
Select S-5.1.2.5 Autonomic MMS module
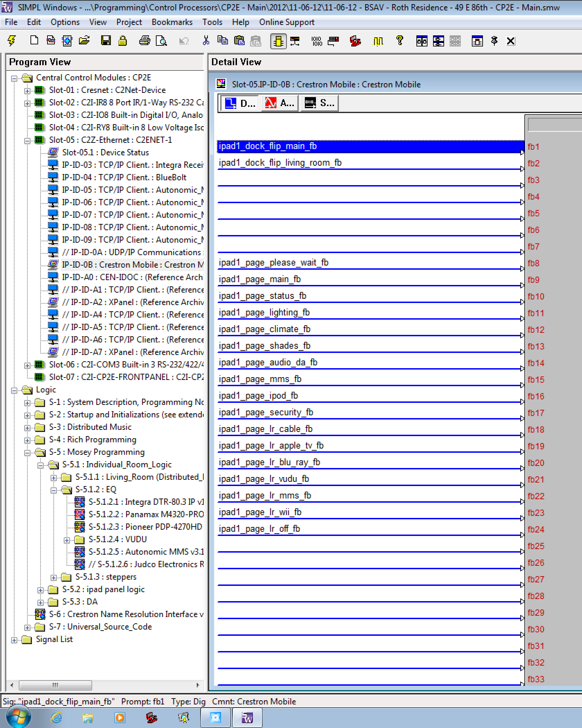point(146,552)
